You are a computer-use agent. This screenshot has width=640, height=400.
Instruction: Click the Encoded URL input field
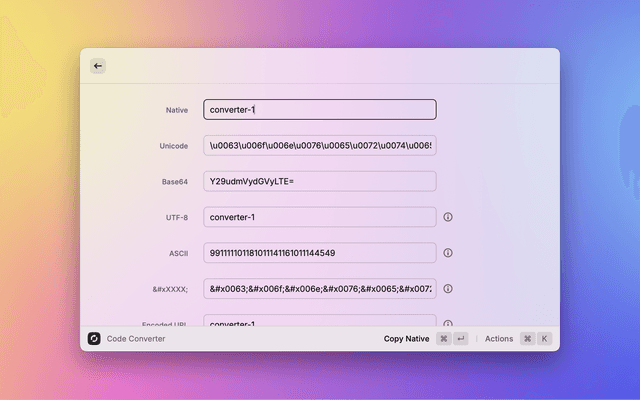pyautogui.click(x=320, y=321)
